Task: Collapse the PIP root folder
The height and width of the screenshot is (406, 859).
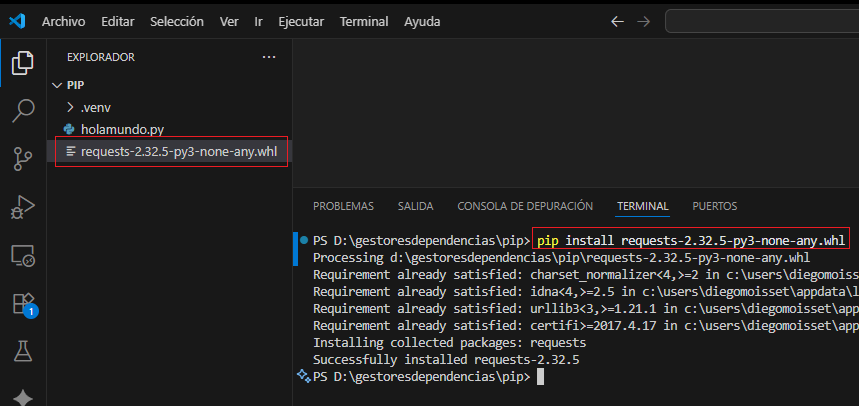Action: point(75,85)
